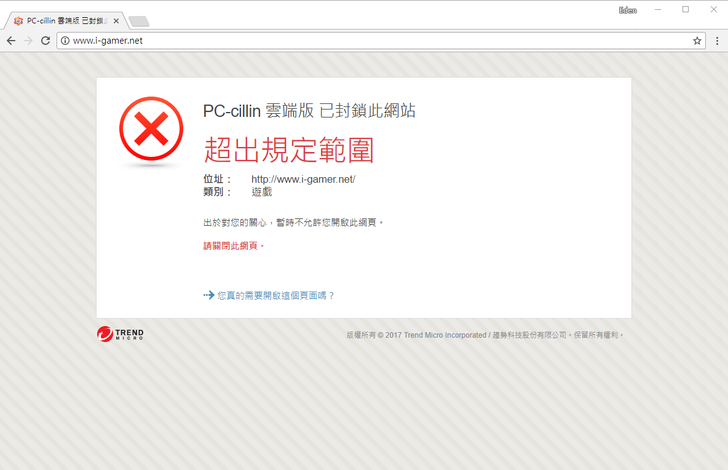Click the 2017 Trend Micro Incorporated copyright text
The image size is (728, 470).
484,335
